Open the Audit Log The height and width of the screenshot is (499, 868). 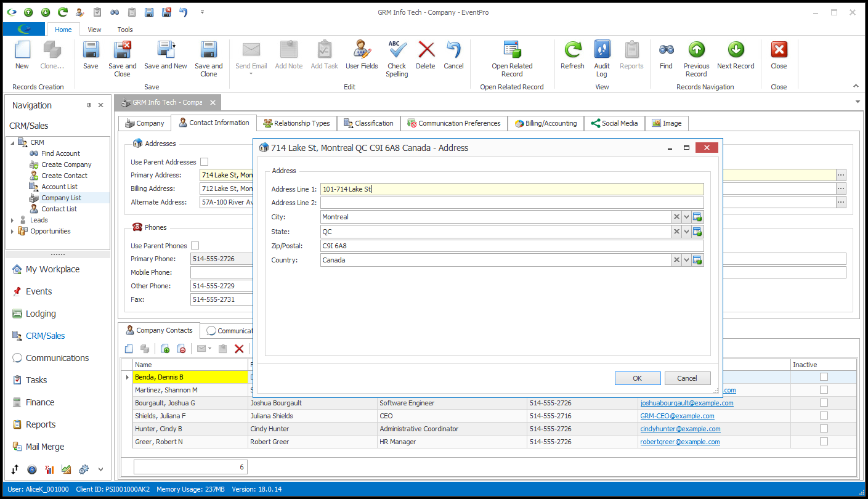click(x=602, y=59)
